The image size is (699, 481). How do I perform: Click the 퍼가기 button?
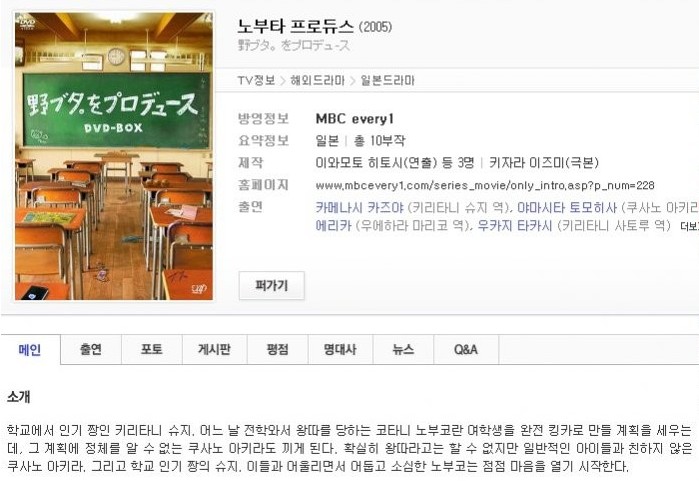pos(271,285)
